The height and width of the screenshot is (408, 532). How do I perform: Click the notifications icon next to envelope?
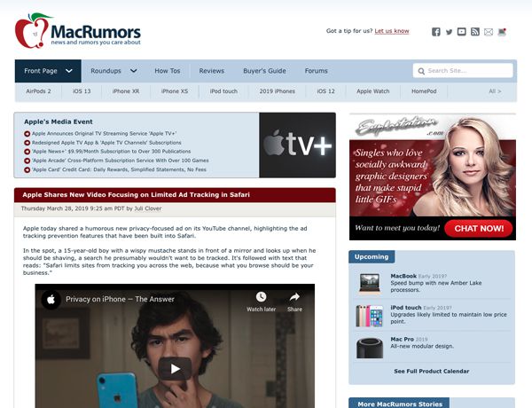(502, 32)
